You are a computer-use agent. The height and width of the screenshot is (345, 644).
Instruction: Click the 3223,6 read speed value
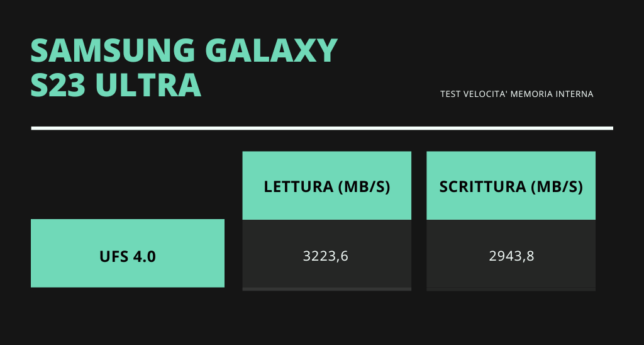pyautogui.click(x=326, y=256)
